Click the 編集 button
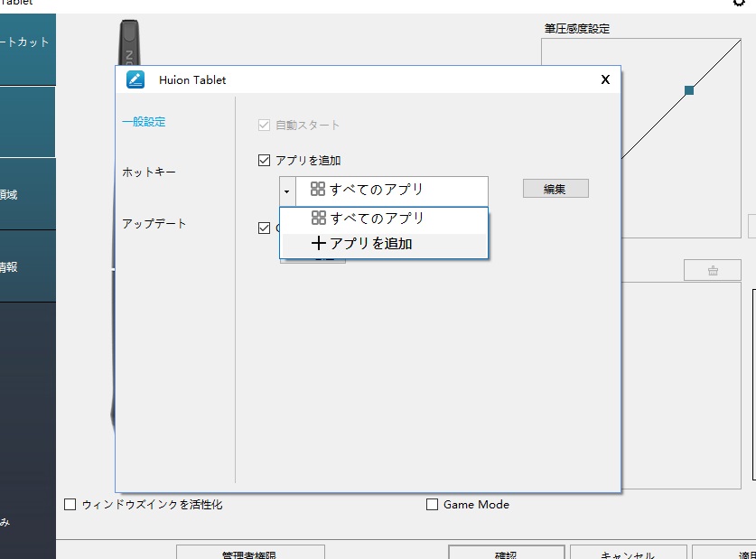This screenshot has height=559, width=756. click(x=555, y=189)
